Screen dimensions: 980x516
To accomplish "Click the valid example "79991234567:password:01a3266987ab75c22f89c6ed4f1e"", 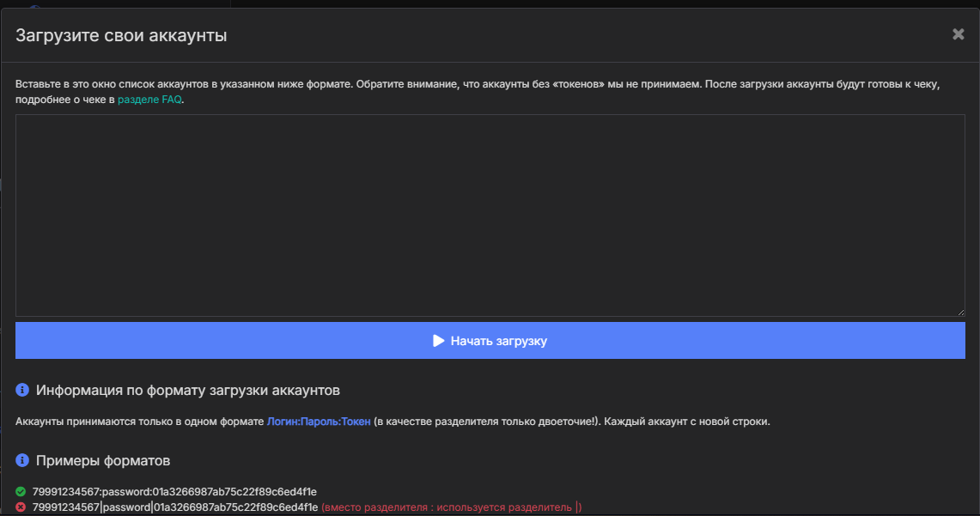I will coord(174,492).
